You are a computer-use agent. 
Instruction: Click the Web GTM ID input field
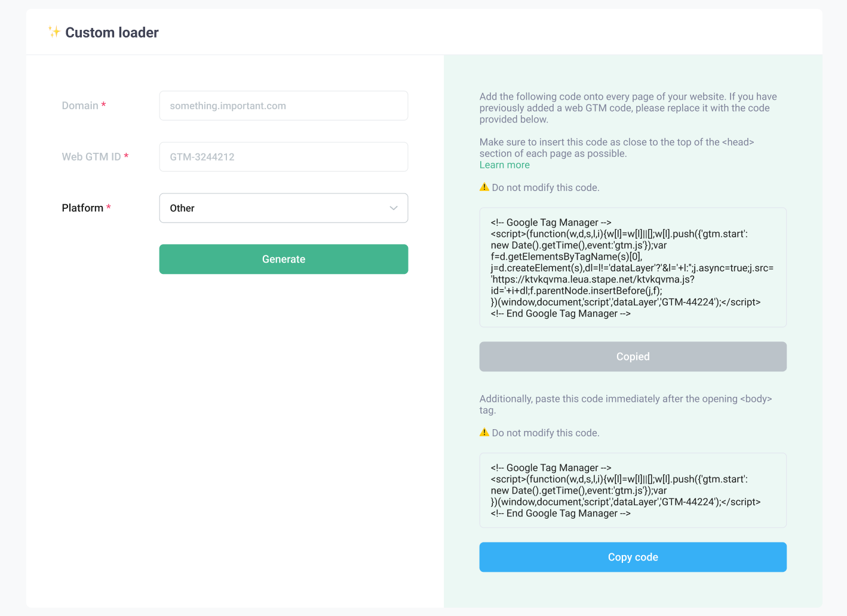(x=284, y=157)
